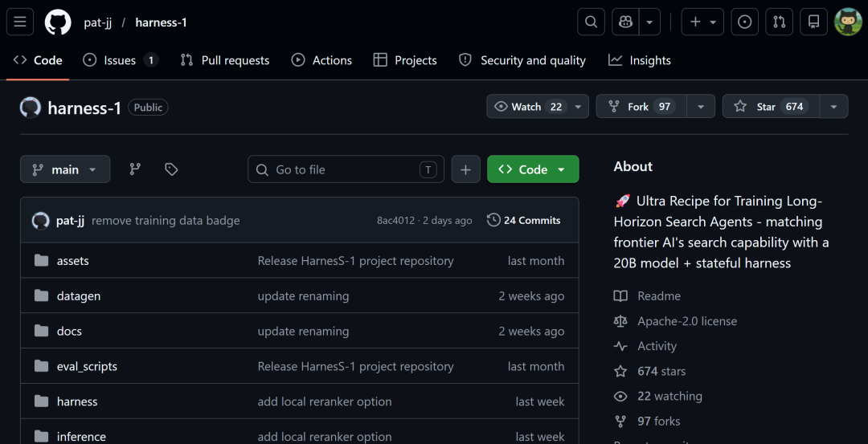868x444 pixels.
Task: View 97 forks link
Action: point(659,422)
